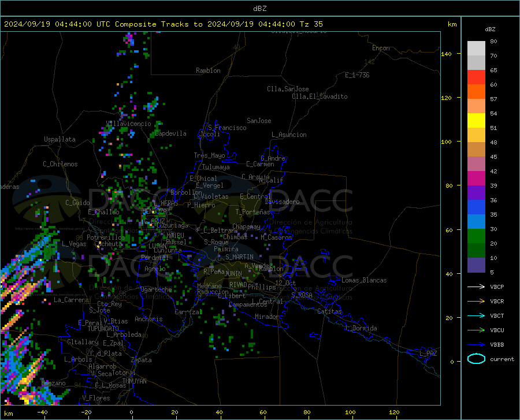Viewport: 520px width, 420px height.
Task: Click the dark violet 10 dBZ swatch
Action: click(476, 265)
